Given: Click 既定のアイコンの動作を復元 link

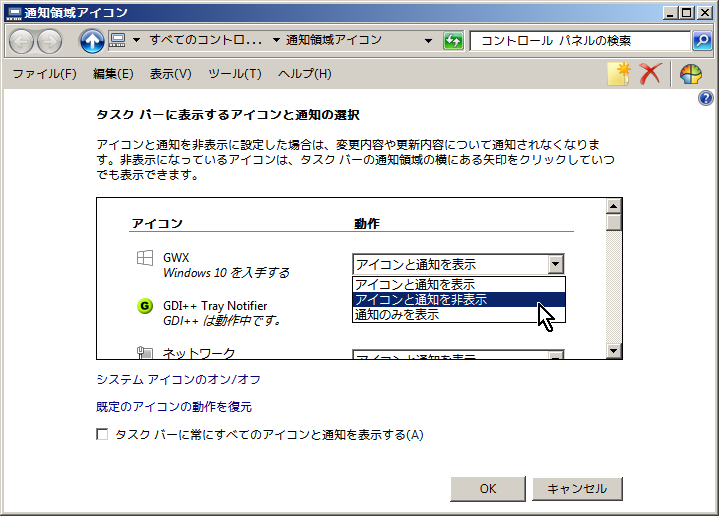Looking at the screenshot, I should pyautogui.click(x=174, y=407).
